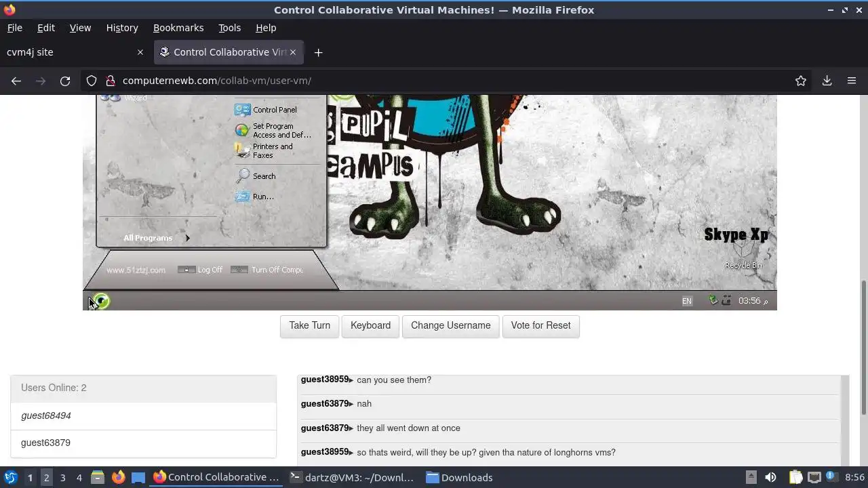Open the volume control in system tray

click(770, 478)
